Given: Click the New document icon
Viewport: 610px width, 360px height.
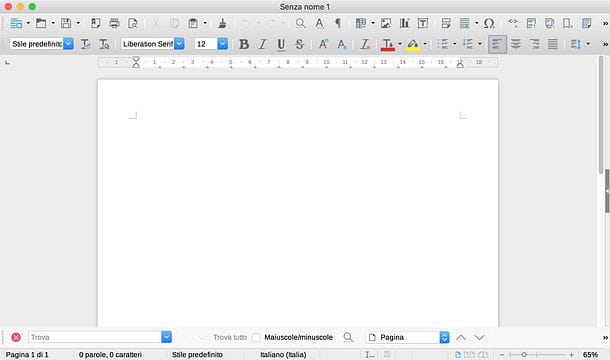Looking at the screenshot, I should pyautogui.click(x=16, y=23).
